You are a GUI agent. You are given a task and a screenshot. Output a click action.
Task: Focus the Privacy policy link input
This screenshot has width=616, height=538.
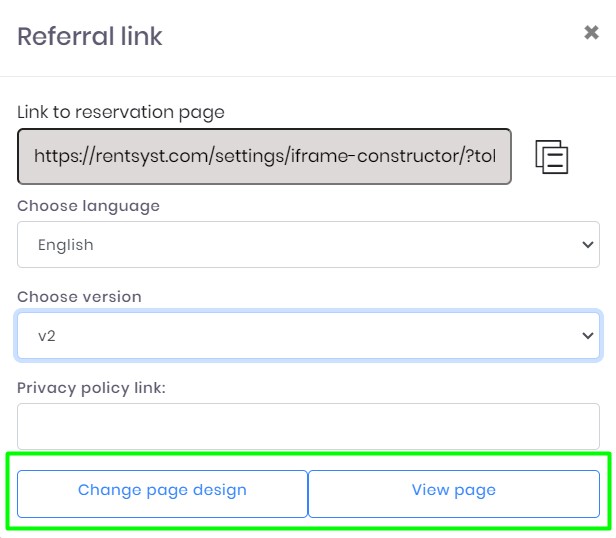click(308, 426)
